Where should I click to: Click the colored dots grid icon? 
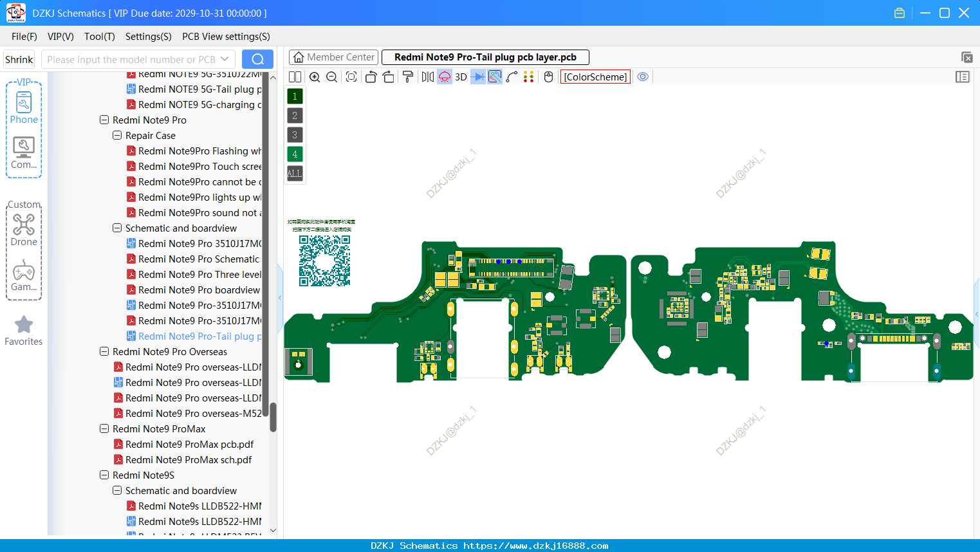(x=529, y=77)
